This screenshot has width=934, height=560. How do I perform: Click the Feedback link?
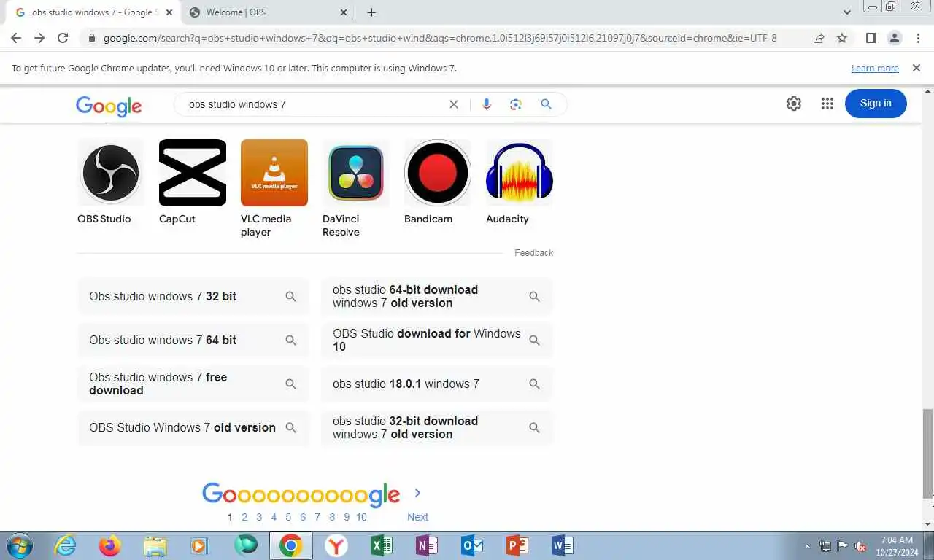click(534, 253)
